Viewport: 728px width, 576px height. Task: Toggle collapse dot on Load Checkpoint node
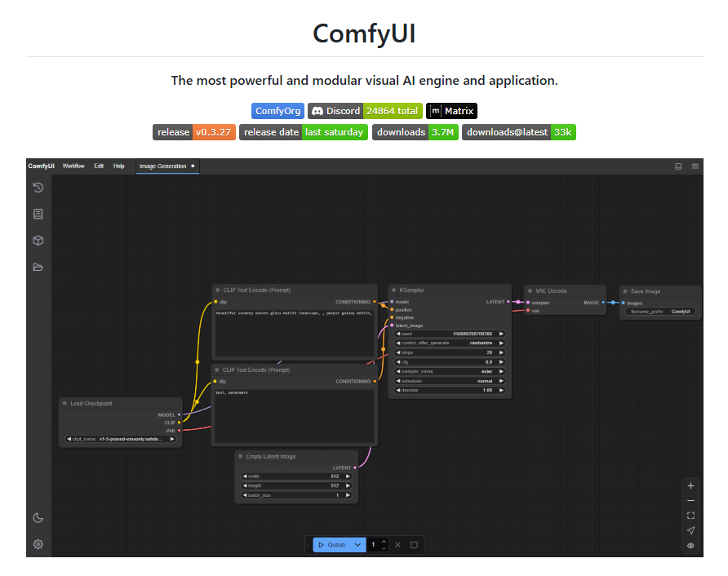coord(64,403)
